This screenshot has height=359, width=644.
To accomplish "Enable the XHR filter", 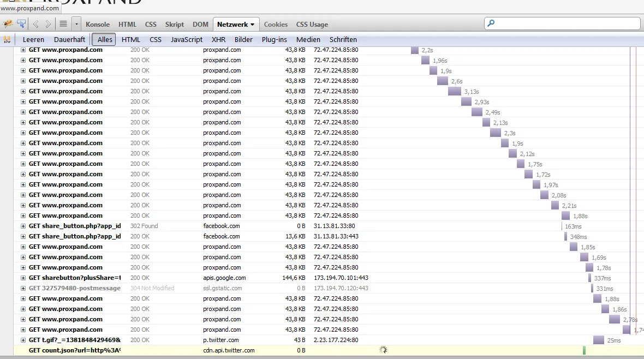I will click(x=218, y=39).
